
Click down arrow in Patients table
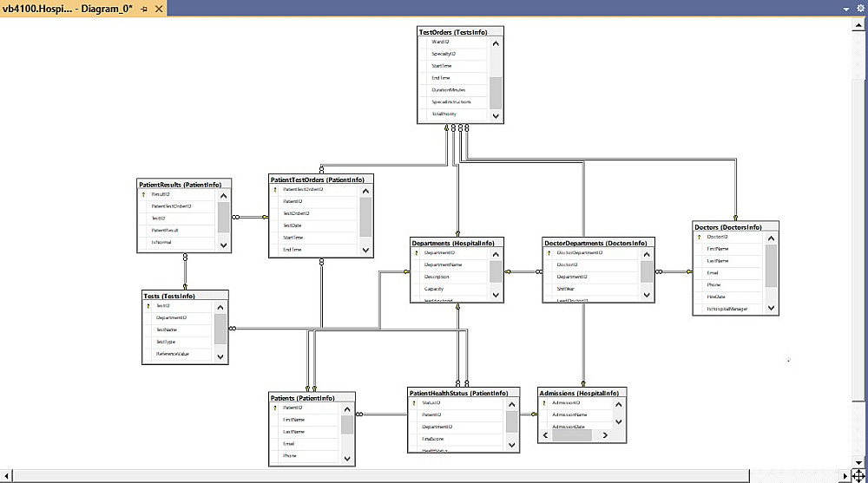347,458
